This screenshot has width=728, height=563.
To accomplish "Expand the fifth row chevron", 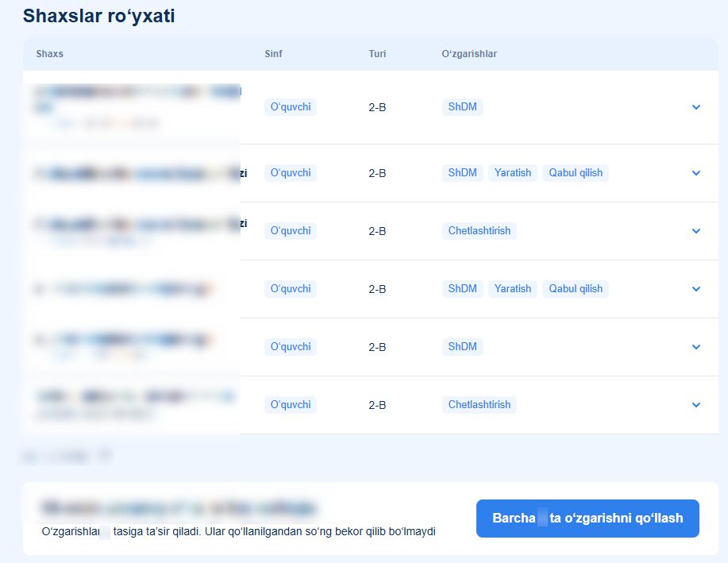I will click(695, 347).
